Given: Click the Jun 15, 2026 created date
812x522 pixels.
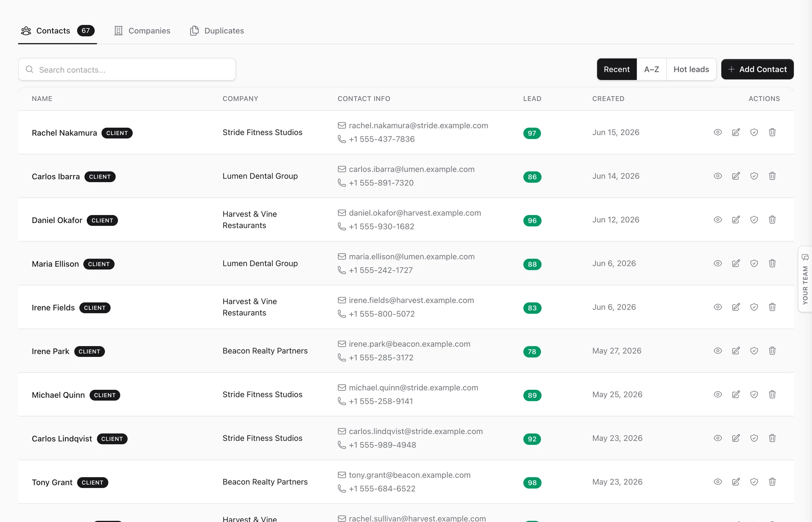Looking at the screenshot, I should 615,133.
